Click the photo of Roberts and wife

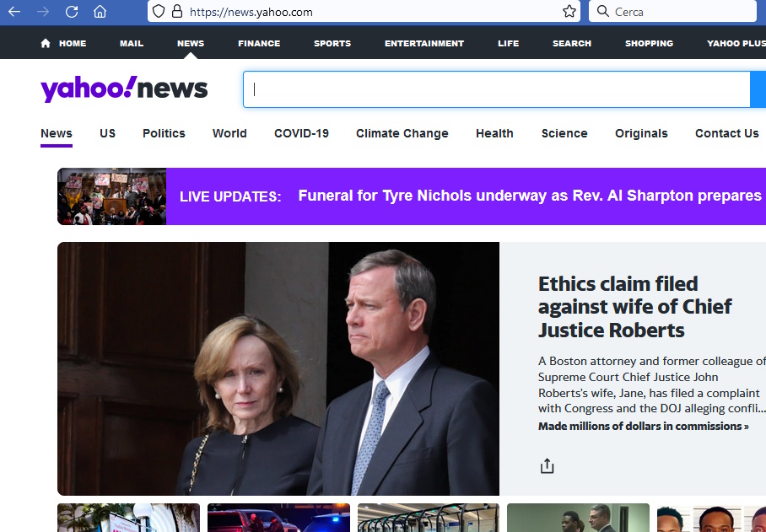[278, 368]
